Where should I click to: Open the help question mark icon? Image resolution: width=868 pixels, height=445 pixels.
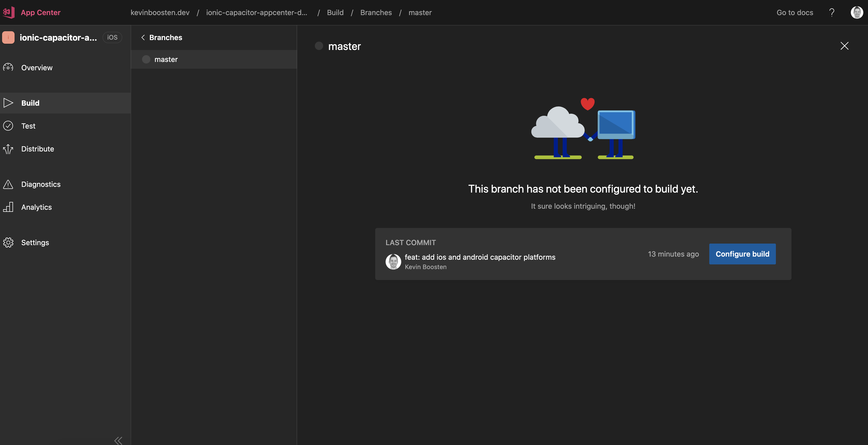[x=832, y=12]
